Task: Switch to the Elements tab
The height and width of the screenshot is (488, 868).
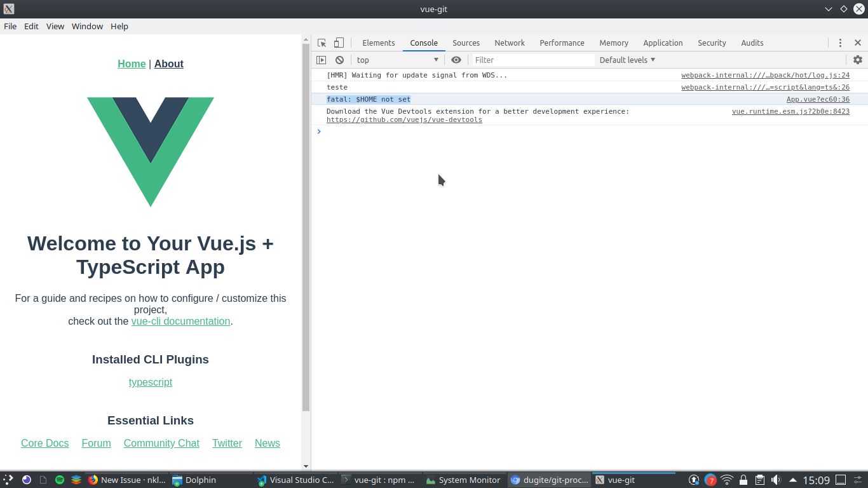Action: pyautogui.click(x=379, y=43)
